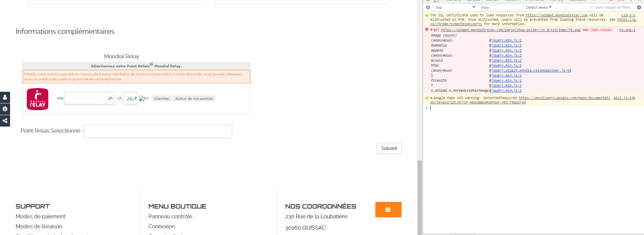Viewport: 644px width, 235px height.
Task: Open the FX.png 404 request URL
Action: point(511,30)
